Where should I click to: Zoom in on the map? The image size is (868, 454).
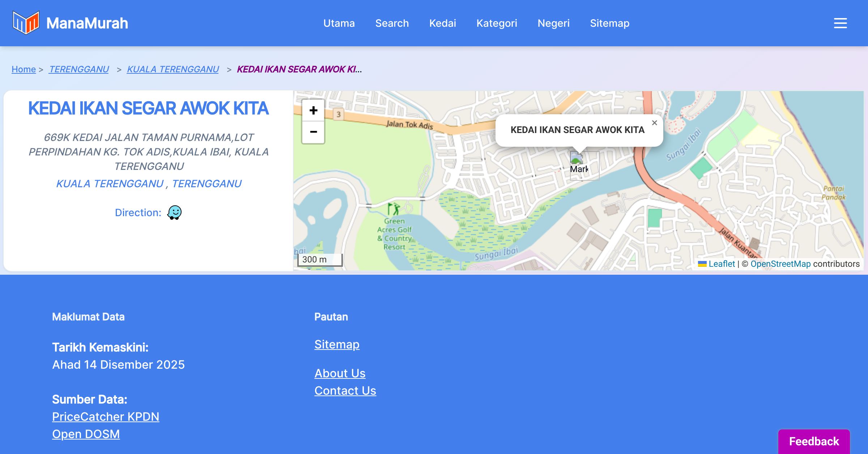tap(313, 111)
